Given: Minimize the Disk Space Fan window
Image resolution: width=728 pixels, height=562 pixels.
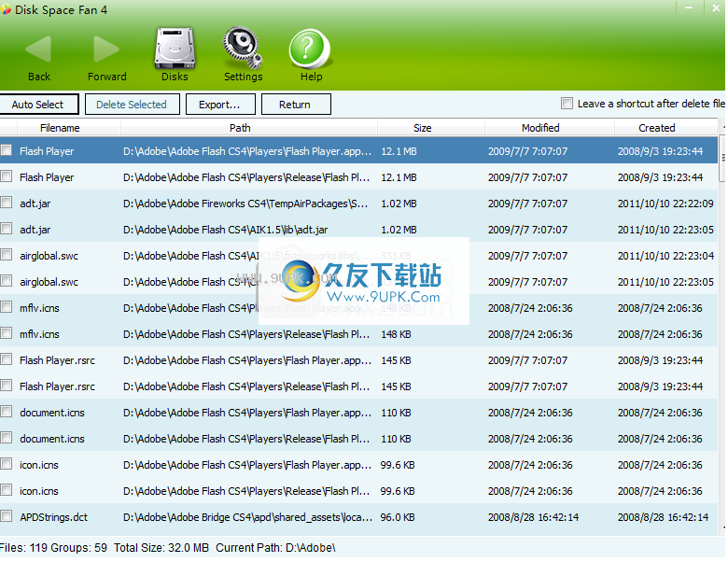Looking at the screenshot, I should tap(689, 7).
